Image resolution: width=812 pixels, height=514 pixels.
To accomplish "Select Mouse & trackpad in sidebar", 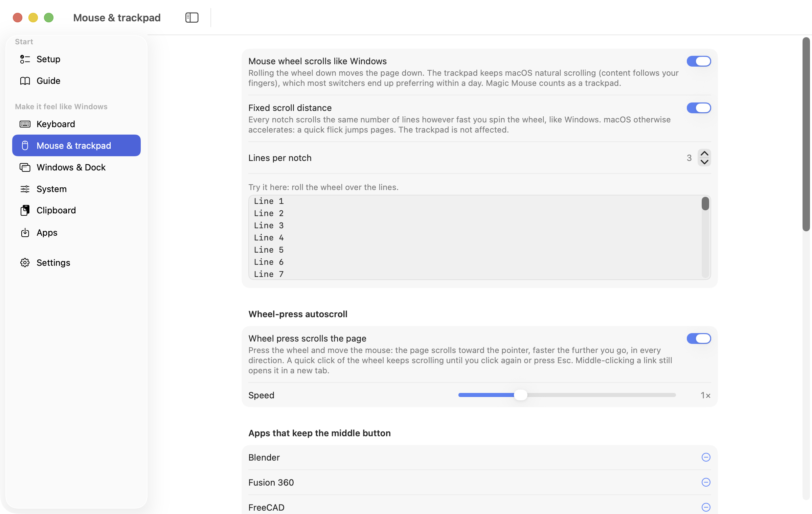I will pyautogui.click(x=76, y=145).
